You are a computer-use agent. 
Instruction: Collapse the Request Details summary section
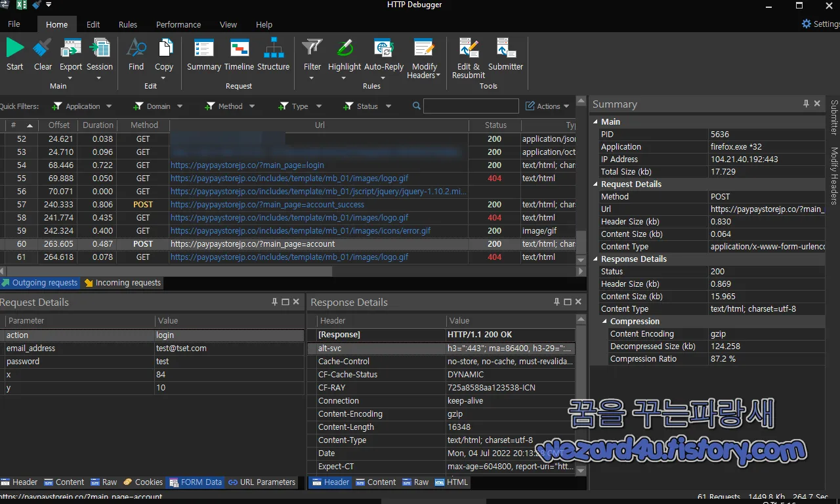(x=596, y=184)
